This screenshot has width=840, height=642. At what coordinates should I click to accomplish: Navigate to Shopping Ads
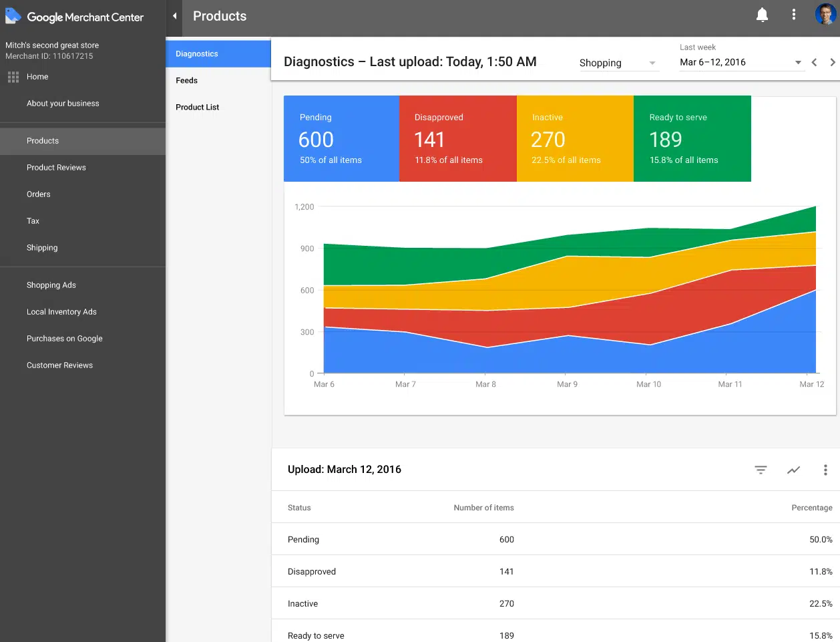(51, 285)
